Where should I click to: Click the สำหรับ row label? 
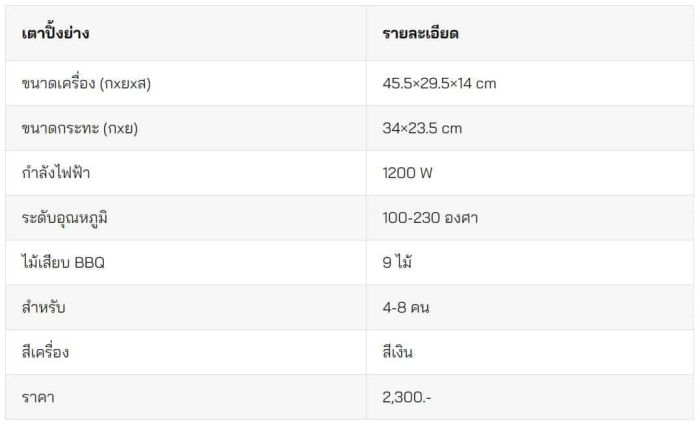(43, 307)
